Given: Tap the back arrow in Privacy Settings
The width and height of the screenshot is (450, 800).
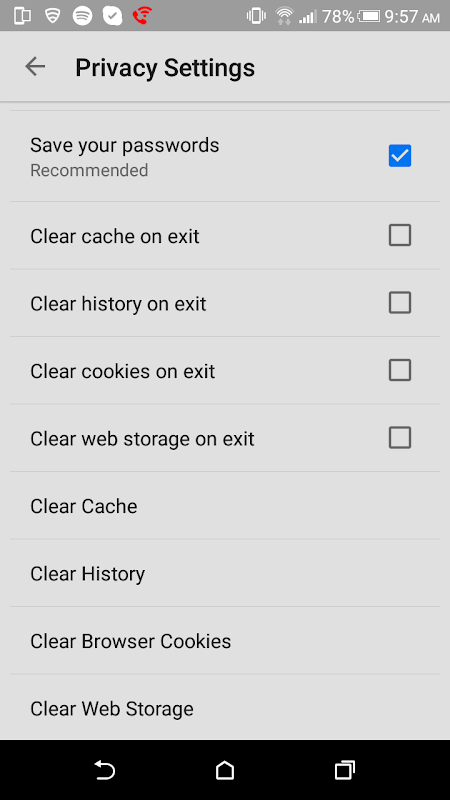Looking at the screenshot, I should pyautogui.click(x=35, y=66).
